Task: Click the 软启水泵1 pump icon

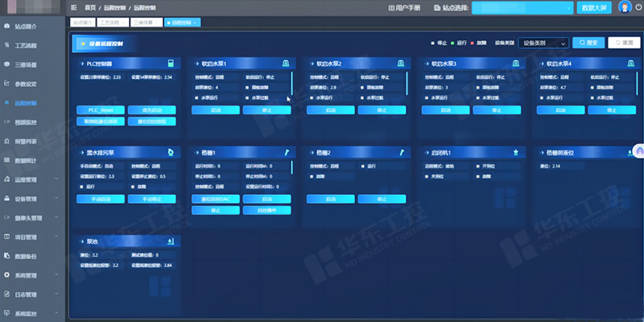Action: point(286,64)
